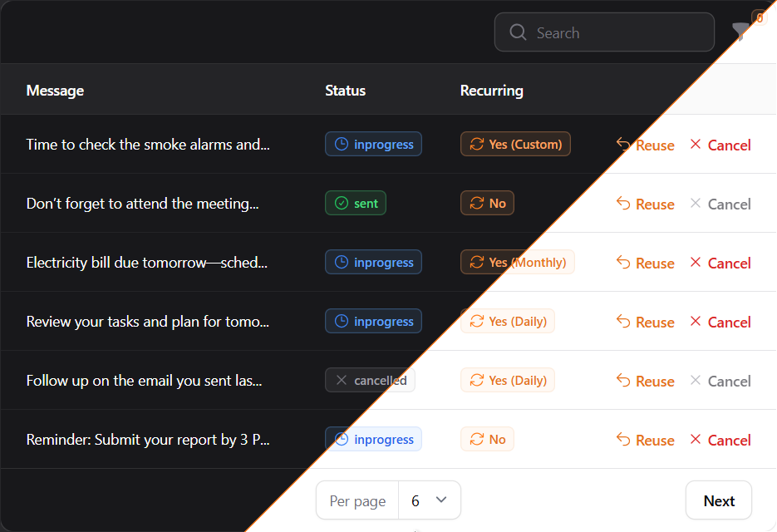The height and width of the screenshot is (532, 777).
Task: Select the sent status badge
Action: coord(356,203)
